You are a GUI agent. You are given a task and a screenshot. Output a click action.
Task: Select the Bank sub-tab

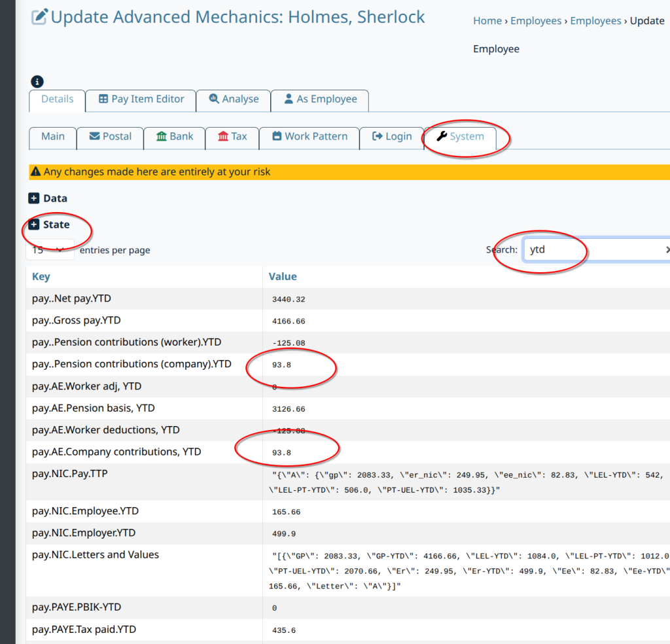(174, 137)
